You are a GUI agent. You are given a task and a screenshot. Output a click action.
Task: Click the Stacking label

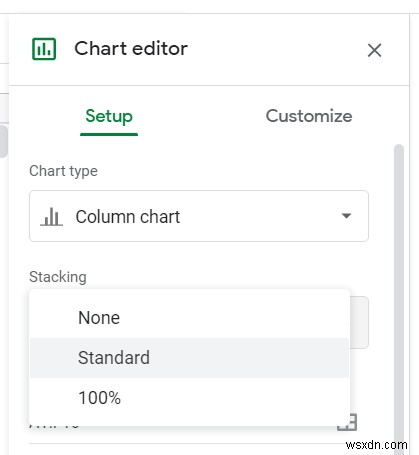58,277
